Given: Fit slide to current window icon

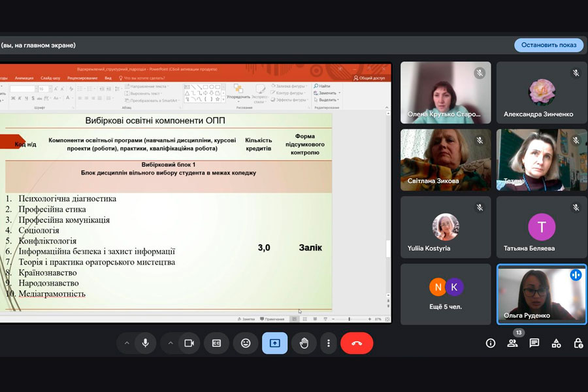Looking at the screenshot, I should coord(387,319).
